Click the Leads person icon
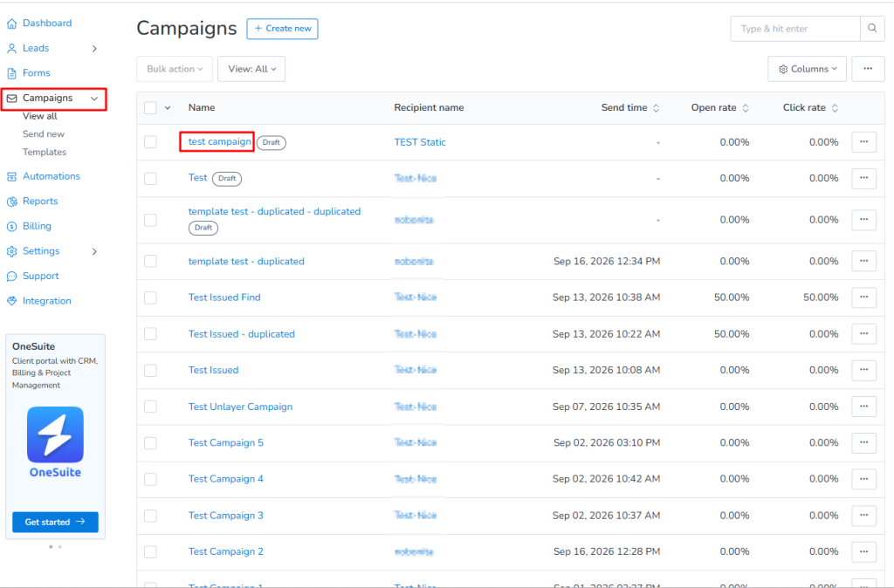 tap(11, 49)
